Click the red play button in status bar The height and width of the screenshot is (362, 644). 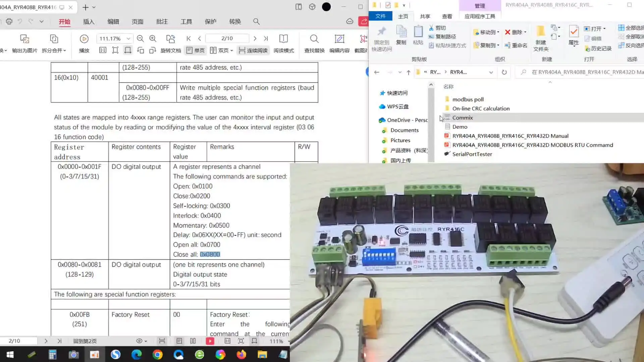210,341
